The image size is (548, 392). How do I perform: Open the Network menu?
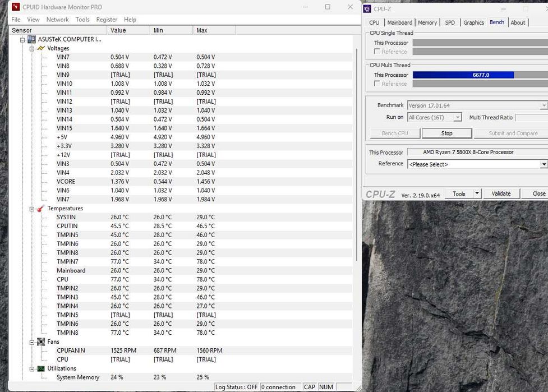pyautogui.click(x=57, y=20)
